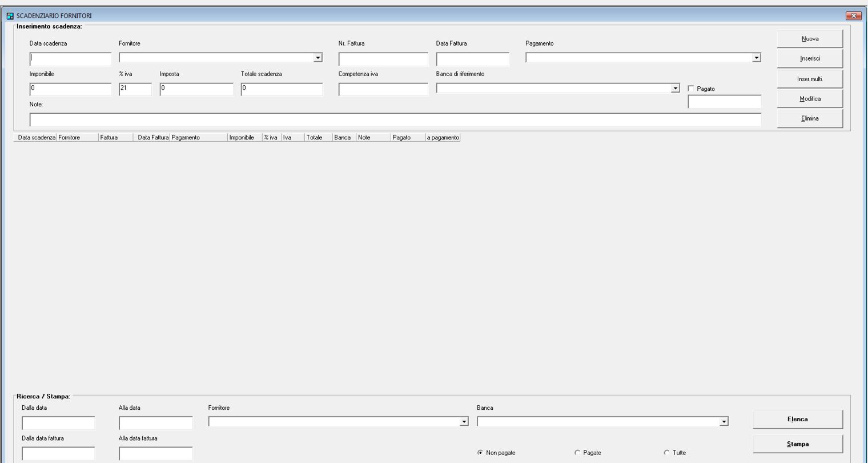Image resolution: width=868 pixels, height=463 pixels.
Task: Focus the Dalla data fattura input field
Action: pos(58,453)
